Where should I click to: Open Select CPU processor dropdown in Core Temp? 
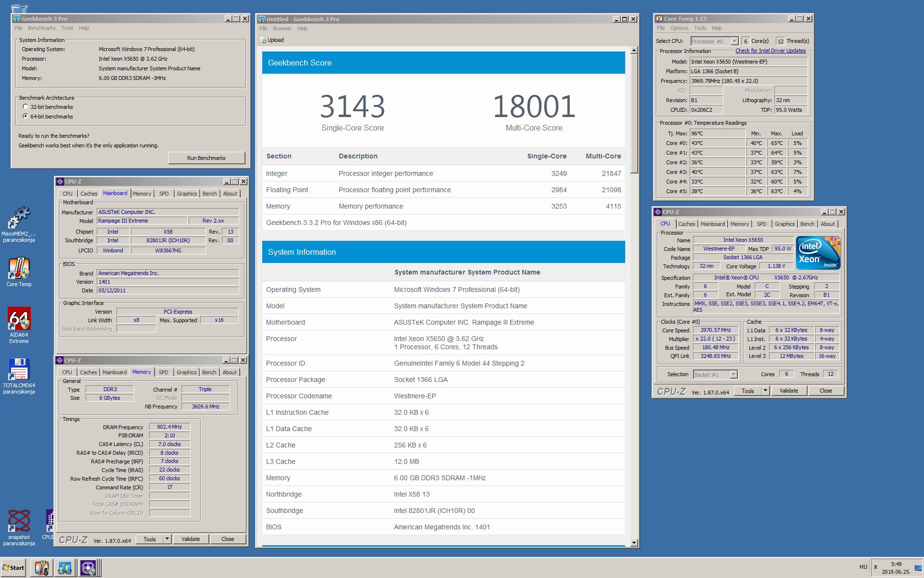coord(734,41)
